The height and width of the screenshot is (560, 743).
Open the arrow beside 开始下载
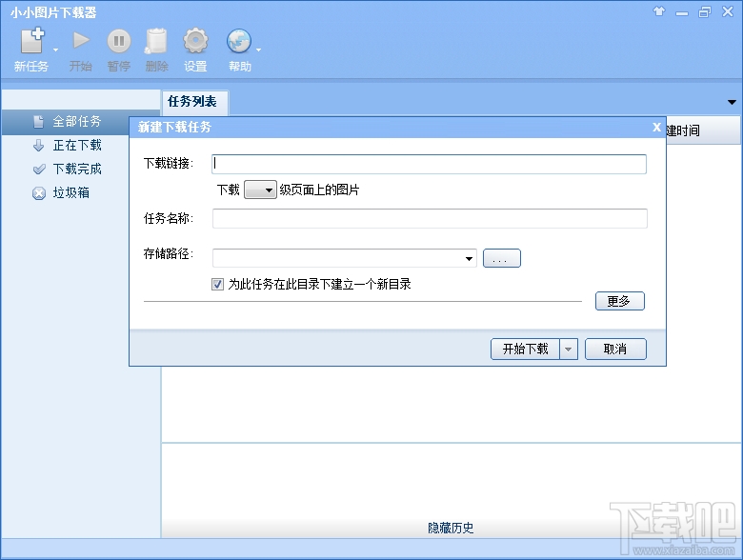(569, 350)
